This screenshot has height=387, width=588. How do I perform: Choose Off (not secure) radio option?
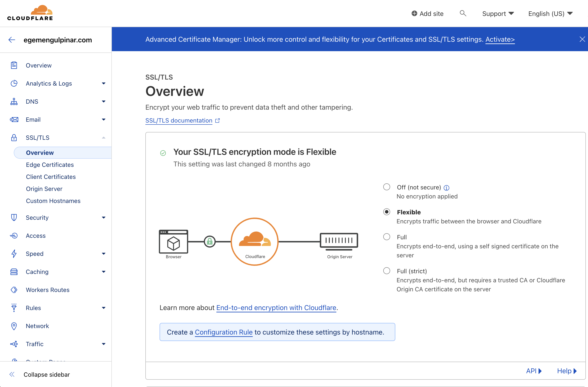pos(387,187)
